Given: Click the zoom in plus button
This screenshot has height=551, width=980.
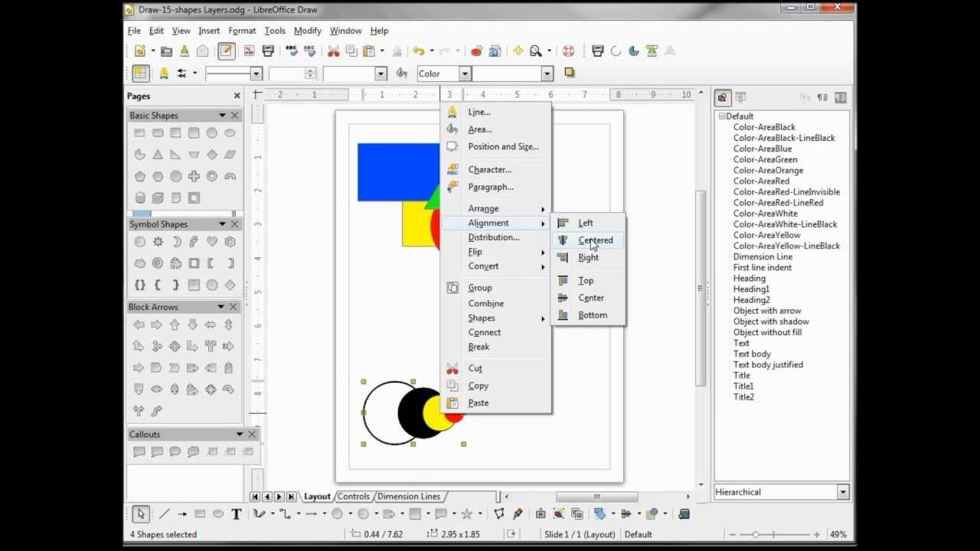Looking at the screenshot, I should 817,535.
